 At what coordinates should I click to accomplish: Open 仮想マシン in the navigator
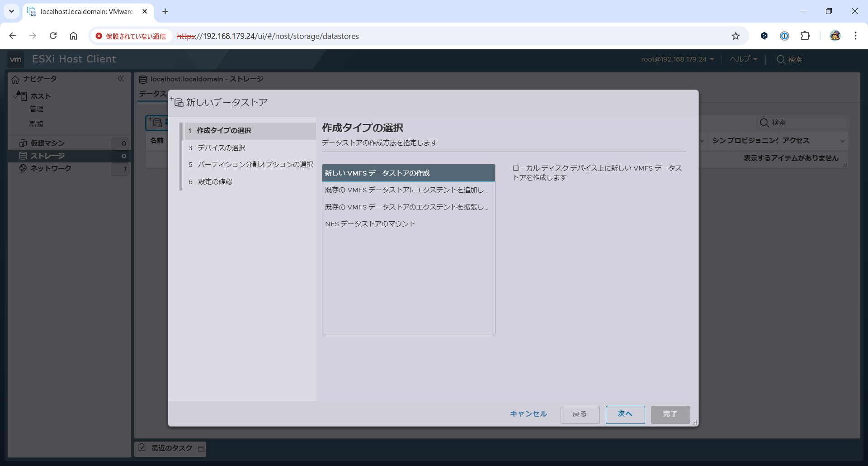click(x=47, y=143)
